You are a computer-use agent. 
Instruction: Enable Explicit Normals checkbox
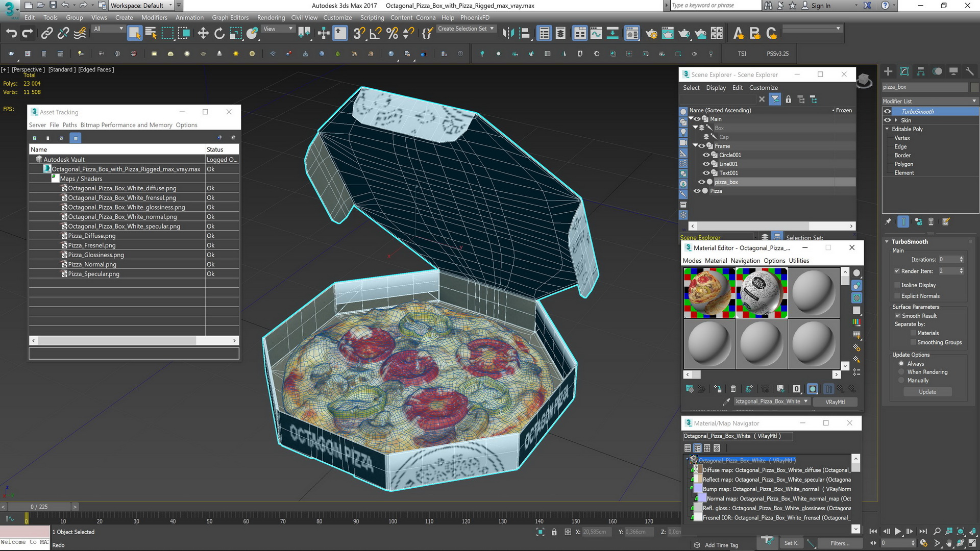tap(897, 296)
